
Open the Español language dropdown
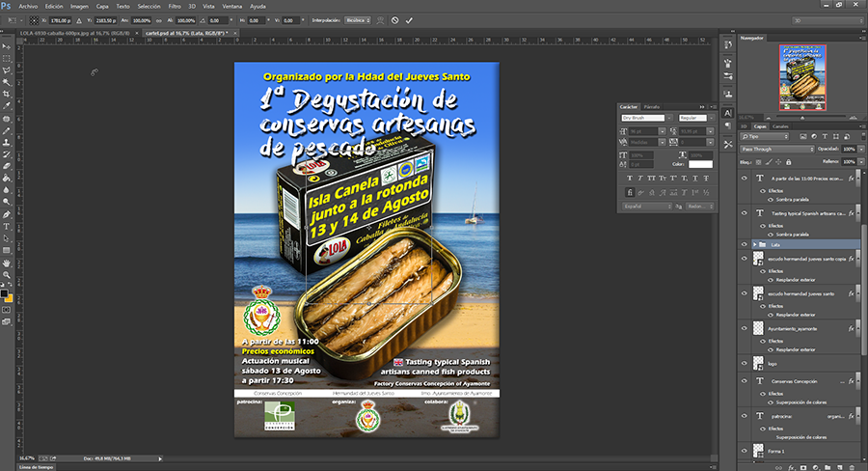647,207
